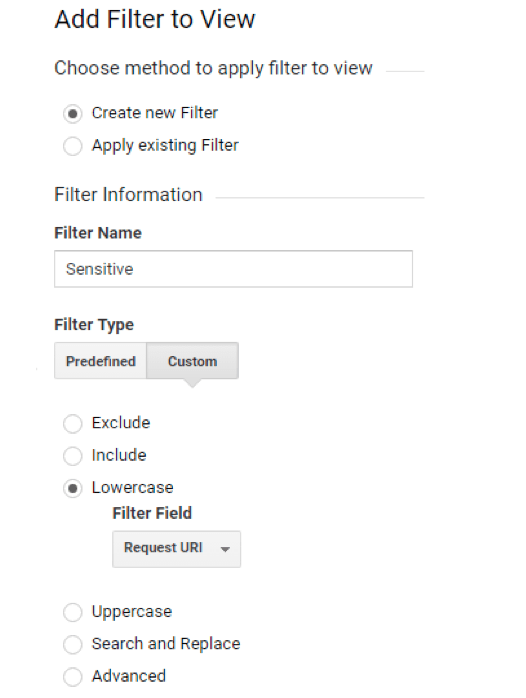This screenshot has width=526, height=698.
Task: Click the Include label text
Action: (x=119, y=455)
